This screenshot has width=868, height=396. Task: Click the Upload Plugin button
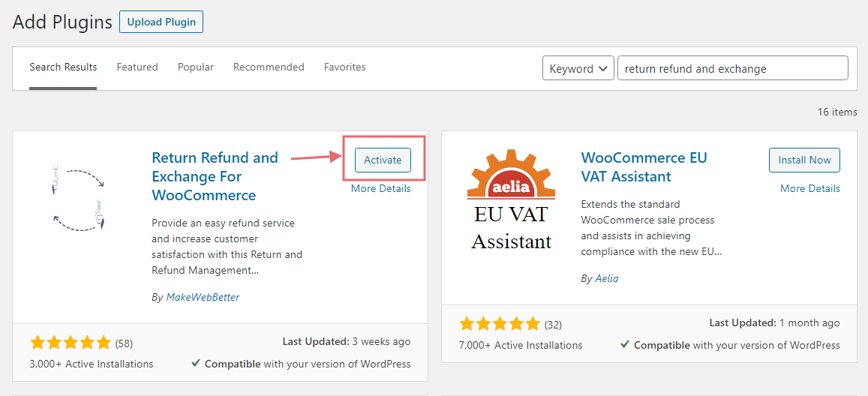coord(161,22)
